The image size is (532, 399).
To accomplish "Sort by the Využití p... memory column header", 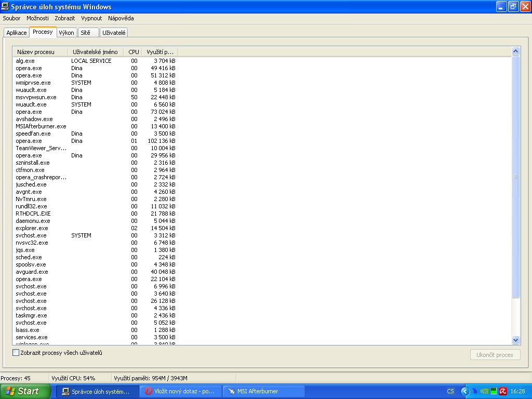I will pyautogui.click(x=160, y=52).
